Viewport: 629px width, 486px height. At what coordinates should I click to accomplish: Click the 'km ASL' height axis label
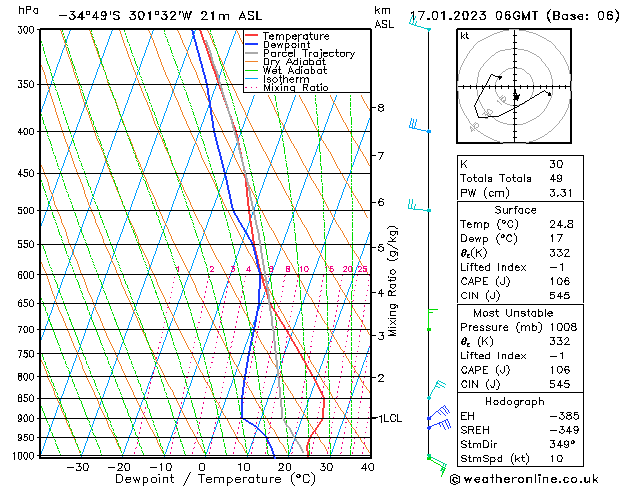click(384, 17)
